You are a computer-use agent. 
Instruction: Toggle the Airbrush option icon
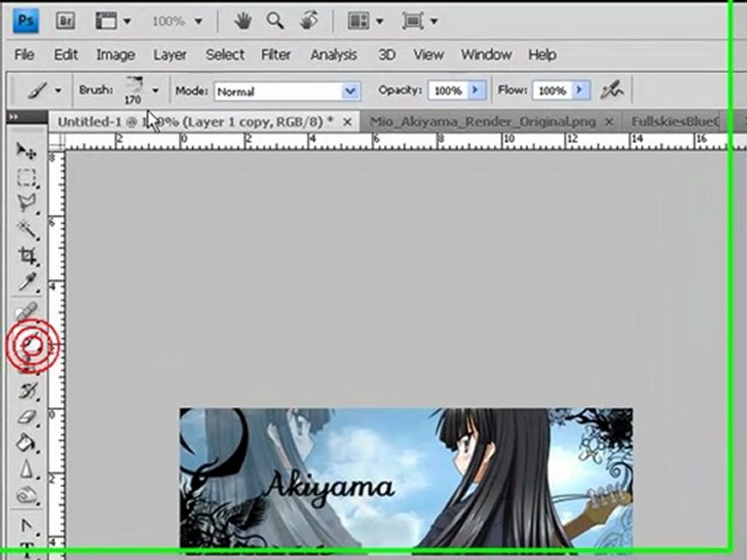pyautogui.click(x=612, y=89)
